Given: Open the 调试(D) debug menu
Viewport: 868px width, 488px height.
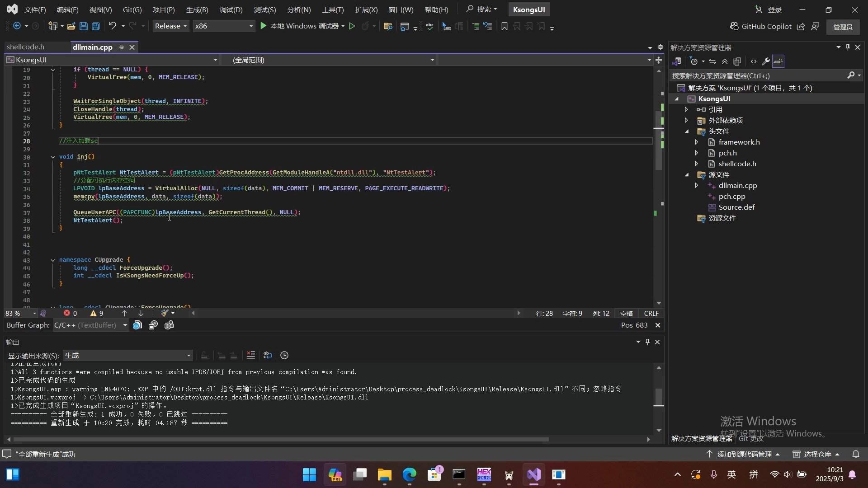Looking at the screenshot, I should (x=231, y=9).
